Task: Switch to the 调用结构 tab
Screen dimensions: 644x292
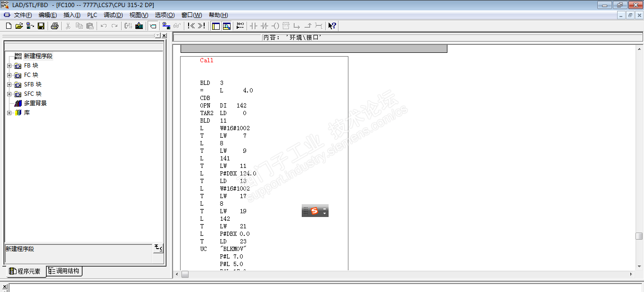Action: click(x=65, y=271)
